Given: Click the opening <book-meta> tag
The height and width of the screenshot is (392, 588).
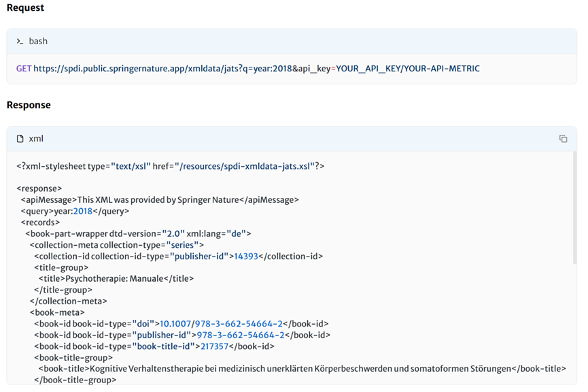Looking at the screenshot, I should [x=57, y=312].
